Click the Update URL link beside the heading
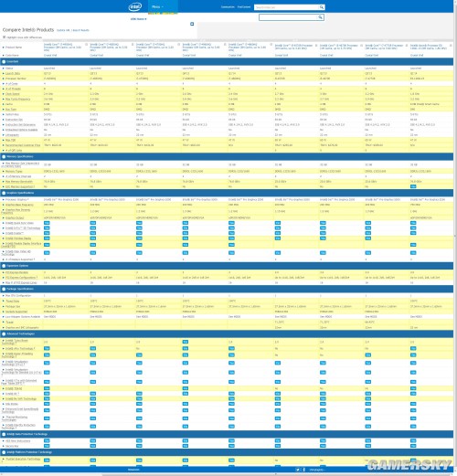Image resolution: width=457 pixels, height=476 pixels. [x=63, y=30]
